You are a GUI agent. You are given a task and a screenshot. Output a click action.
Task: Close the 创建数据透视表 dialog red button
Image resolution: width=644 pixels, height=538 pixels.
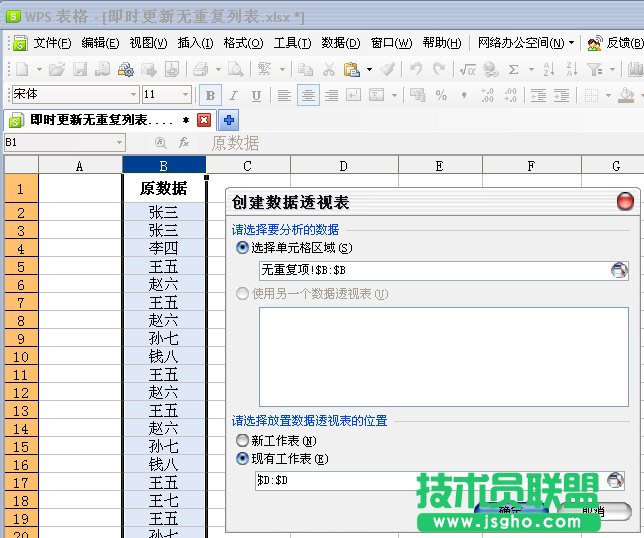pyautogui.click(x=625, y=202)
